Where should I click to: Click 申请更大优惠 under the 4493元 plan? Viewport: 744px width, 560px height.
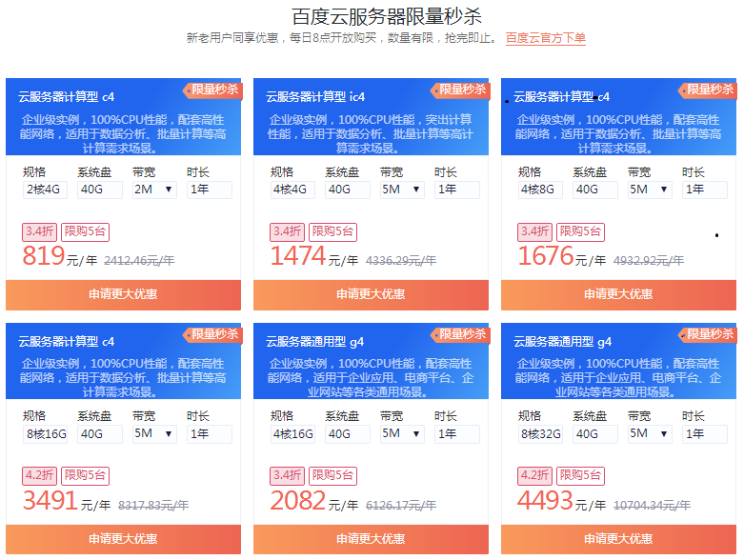(x=618, y=539)
